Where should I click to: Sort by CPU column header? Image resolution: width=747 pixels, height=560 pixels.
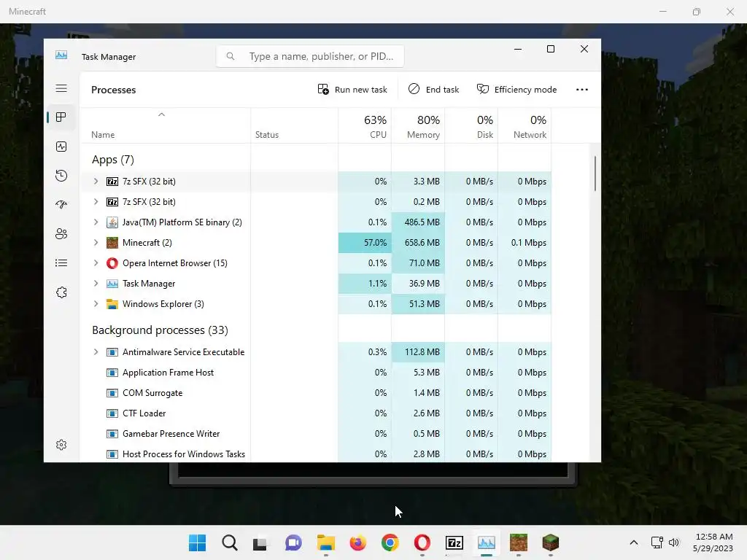tap(365, 125)
